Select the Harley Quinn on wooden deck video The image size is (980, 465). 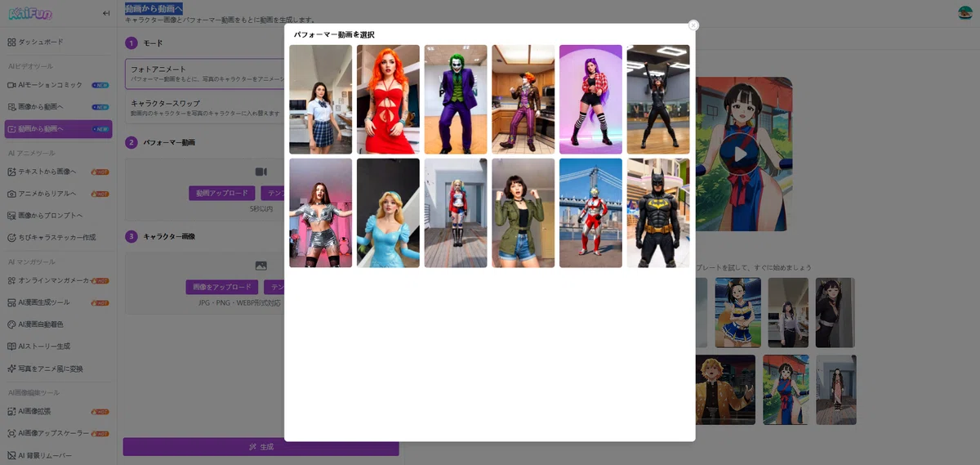[x=456, y=212]
